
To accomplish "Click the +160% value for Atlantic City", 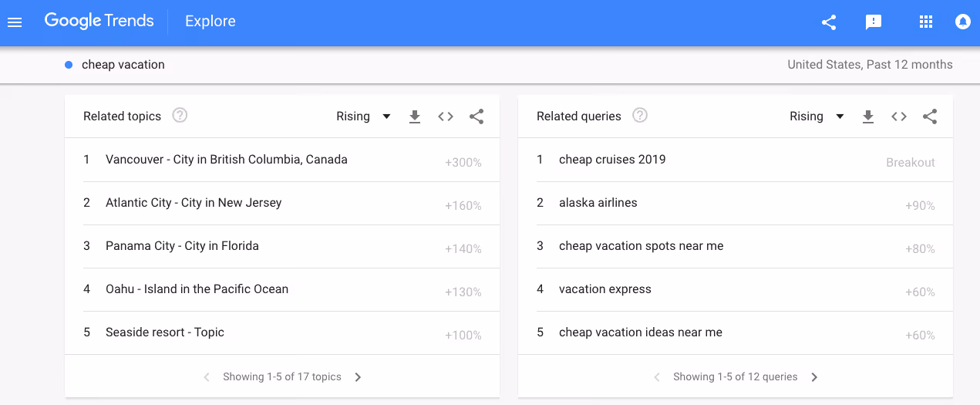I will click(463, 206).
